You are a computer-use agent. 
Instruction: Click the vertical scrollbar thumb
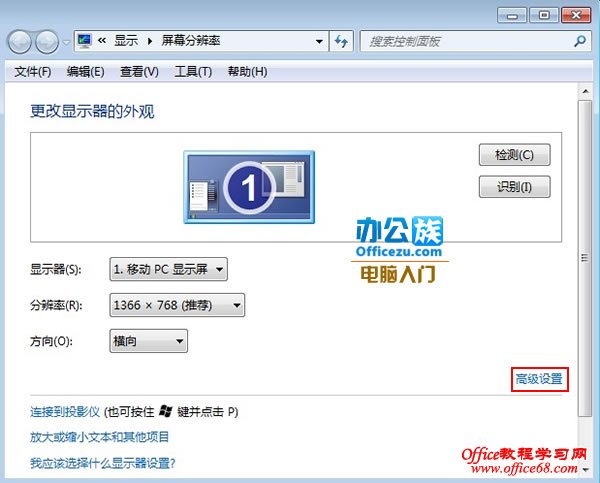coord(585,258)
